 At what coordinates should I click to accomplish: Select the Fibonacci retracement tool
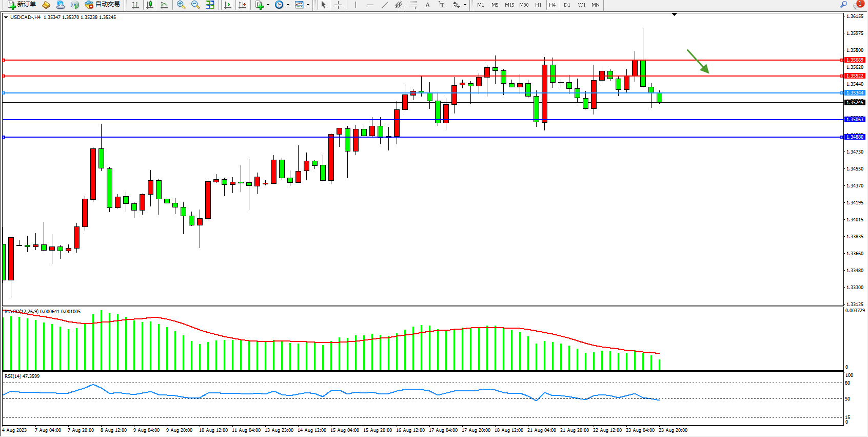coord(413,5)
